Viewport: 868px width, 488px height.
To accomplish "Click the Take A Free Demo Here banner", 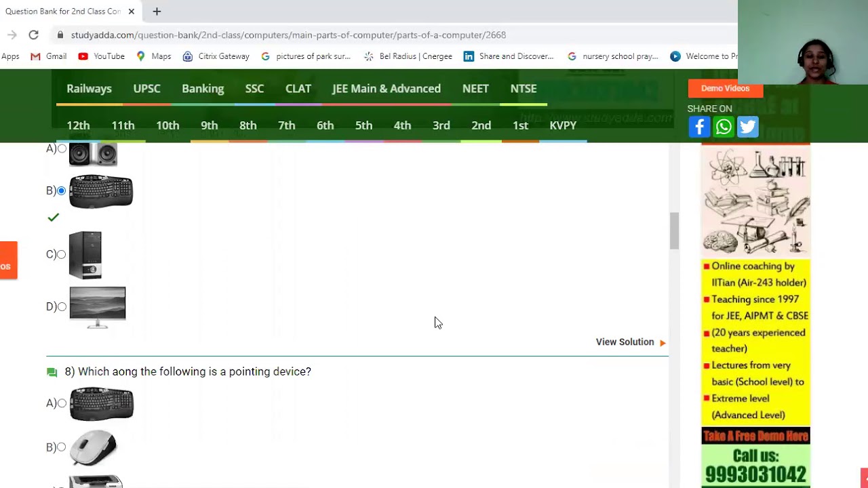I will point(755,436).
